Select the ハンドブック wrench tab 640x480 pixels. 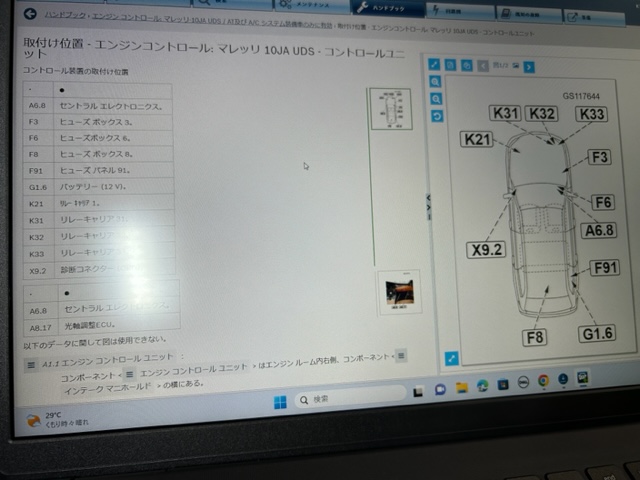tap(387, 7)
